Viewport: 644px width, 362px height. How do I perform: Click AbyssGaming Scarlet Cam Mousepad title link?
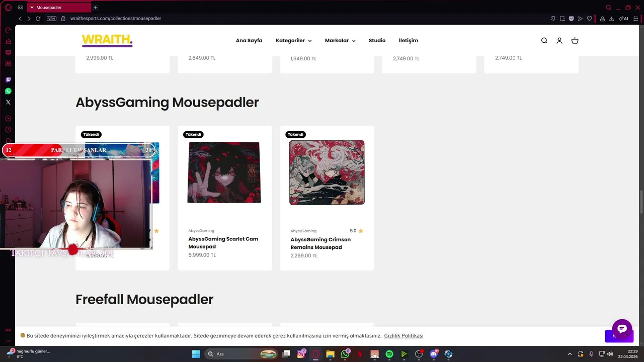tap(223, 243)
